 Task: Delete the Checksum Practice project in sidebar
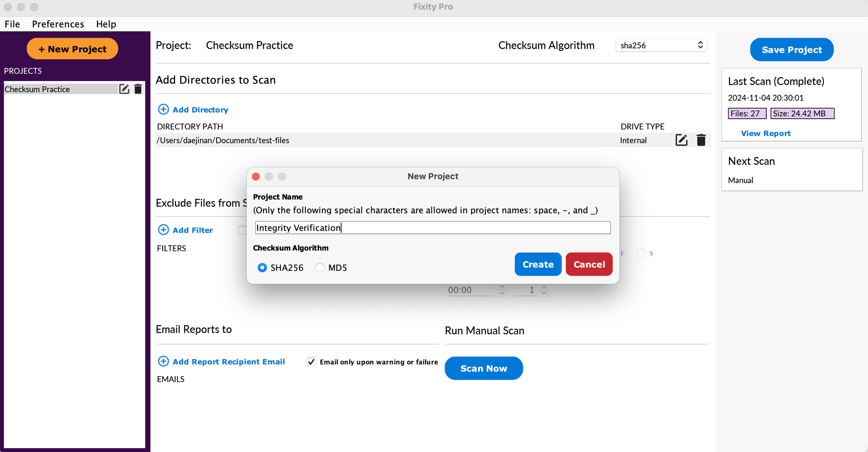[x=138, y=89]
